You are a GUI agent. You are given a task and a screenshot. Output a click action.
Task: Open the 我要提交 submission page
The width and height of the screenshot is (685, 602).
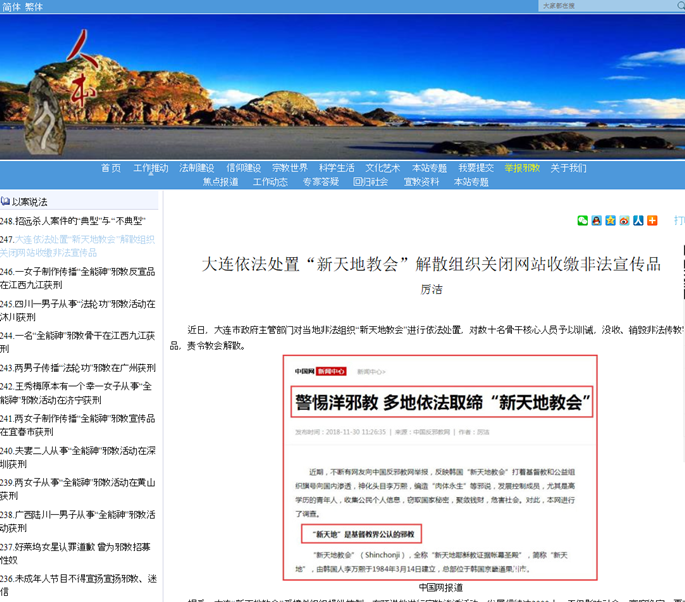476,168
